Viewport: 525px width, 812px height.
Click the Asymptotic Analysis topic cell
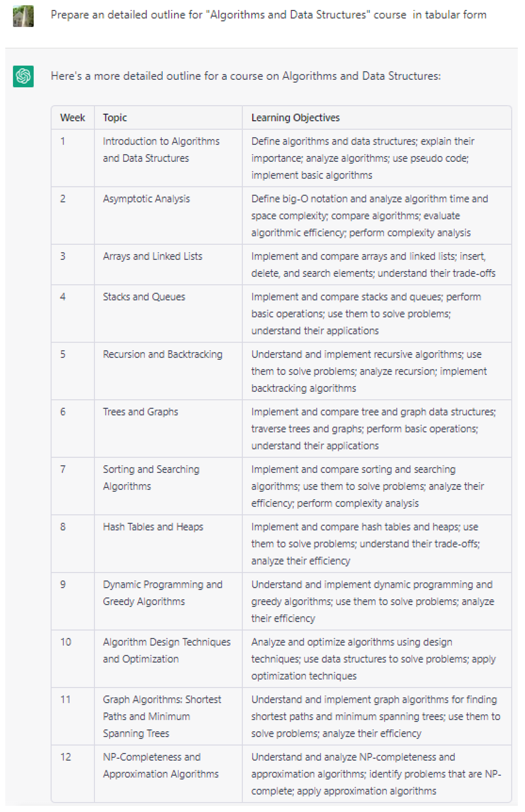(146, 199)
